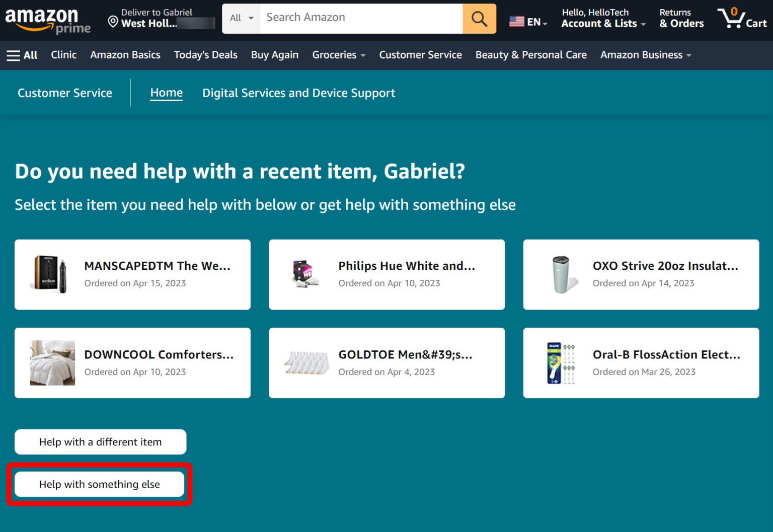Select Today's Deals in the navigation
The image size is (773, 532).
(205, 55)
